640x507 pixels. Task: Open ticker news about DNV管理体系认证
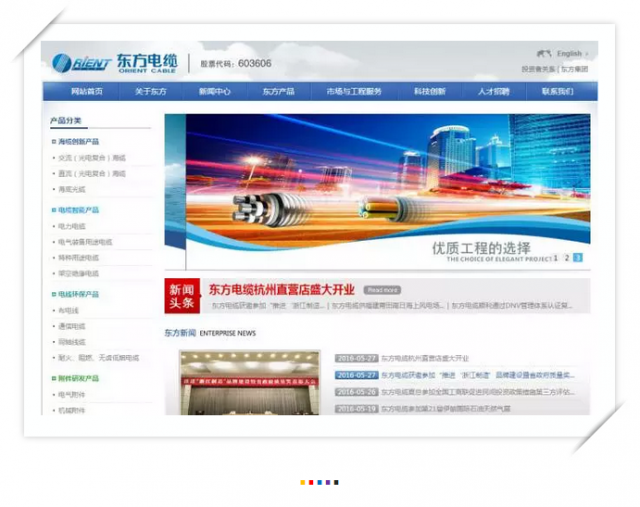512,305
